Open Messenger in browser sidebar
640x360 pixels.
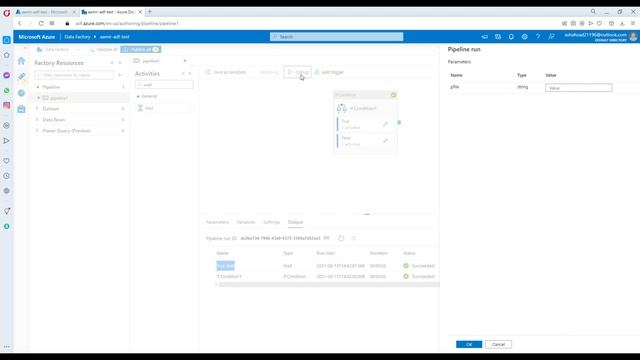[7, 75]
